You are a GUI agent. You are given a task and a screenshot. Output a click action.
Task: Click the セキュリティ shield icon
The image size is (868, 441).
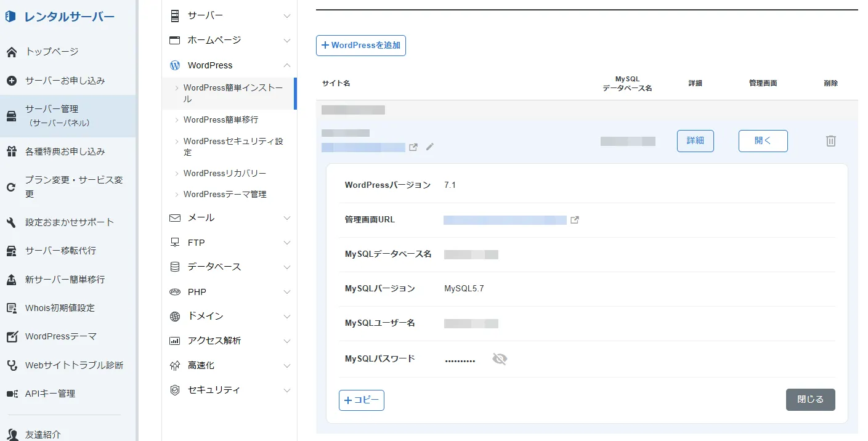pos(175,390)
